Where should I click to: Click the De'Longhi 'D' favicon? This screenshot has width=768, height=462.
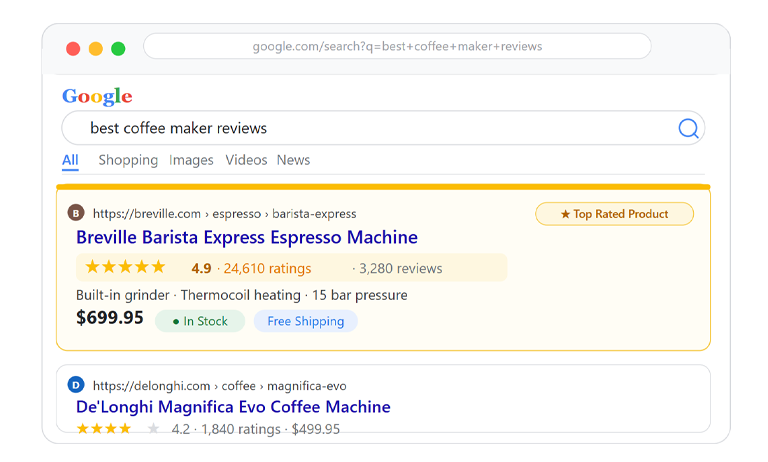click(76, 385)
